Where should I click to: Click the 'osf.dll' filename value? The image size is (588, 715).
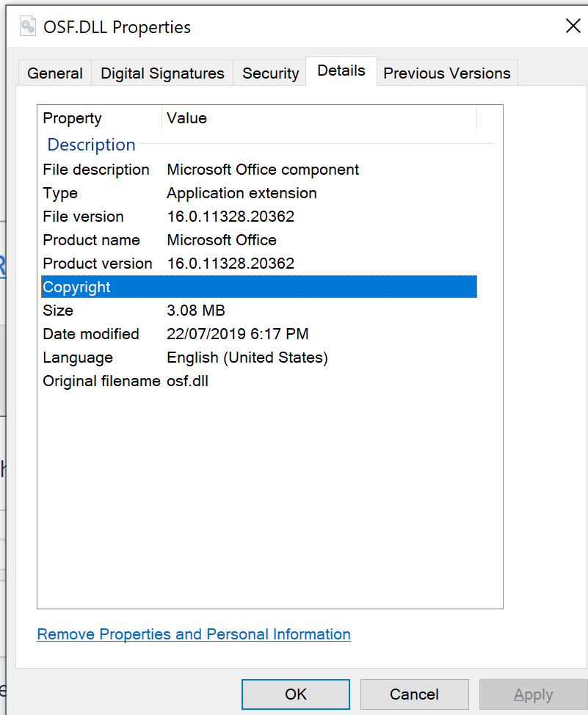(187, 381)
